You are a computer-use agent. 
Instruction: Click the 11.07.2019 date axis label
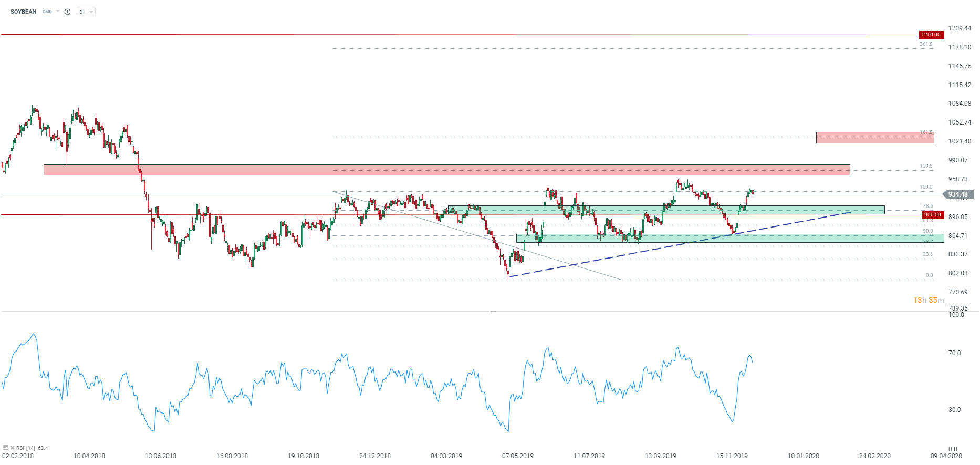click(589, 456)
